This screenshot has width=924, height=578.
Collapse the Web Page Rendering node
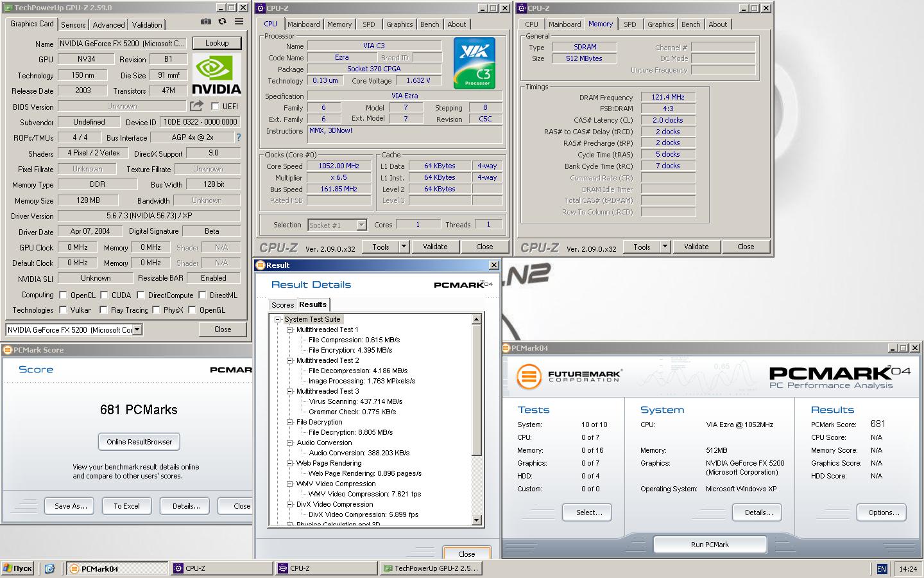(289, 463)
